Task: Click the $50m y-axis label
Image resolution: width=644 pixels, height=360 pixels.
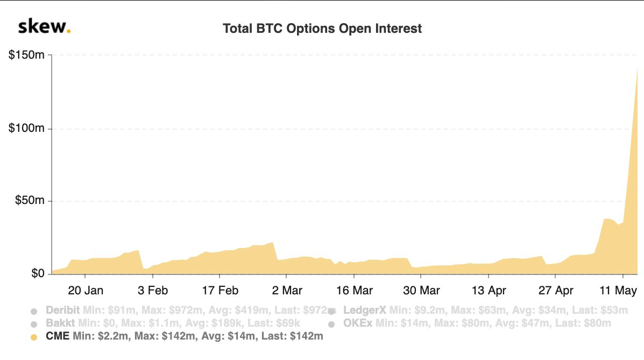Action: point(30,200)
